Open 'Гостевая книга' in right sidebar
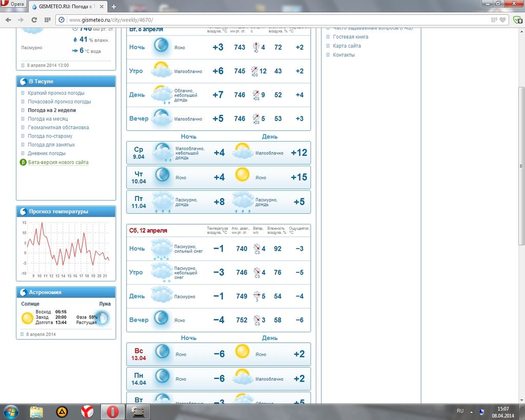 350,37
